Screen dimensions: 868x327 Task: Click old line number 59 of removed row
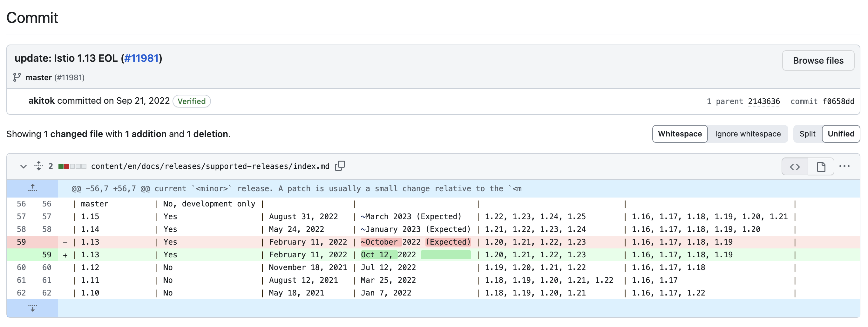21,242
